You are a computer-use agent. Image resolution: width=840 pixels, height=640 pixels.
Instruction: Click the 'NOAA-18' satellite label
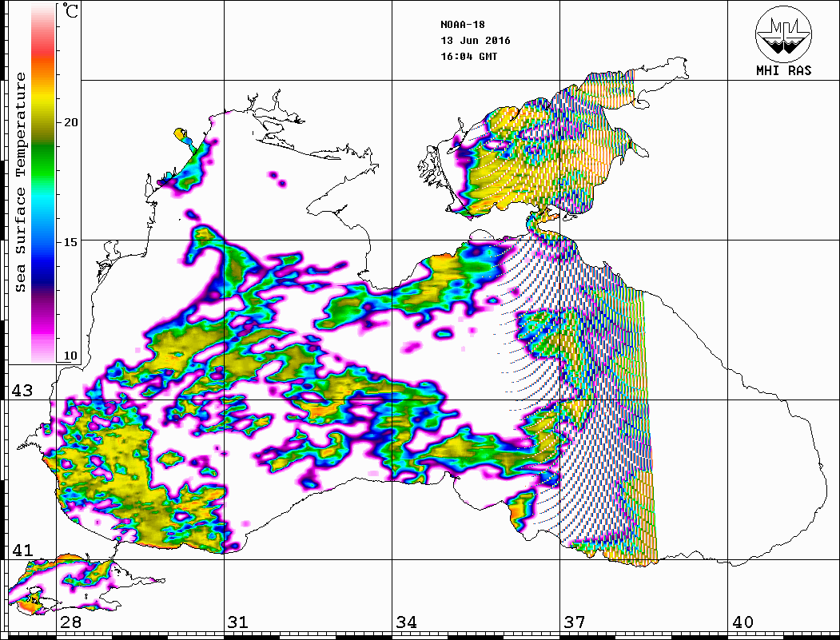[x=462, y=25]
